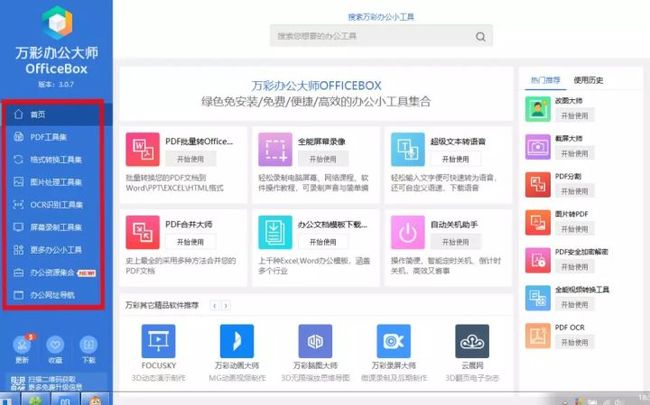Start using PDF批量转Office
650x405 pixels.
point(190,159)
